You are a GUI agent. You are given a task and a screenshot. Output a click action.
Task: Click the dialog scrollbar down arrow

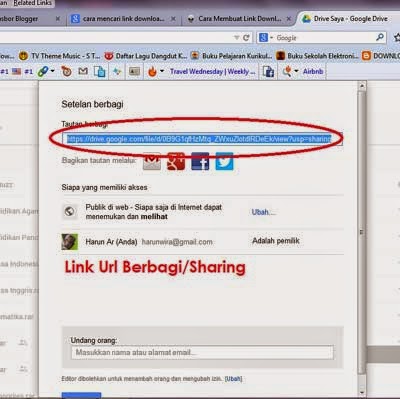tap(361, 392)
